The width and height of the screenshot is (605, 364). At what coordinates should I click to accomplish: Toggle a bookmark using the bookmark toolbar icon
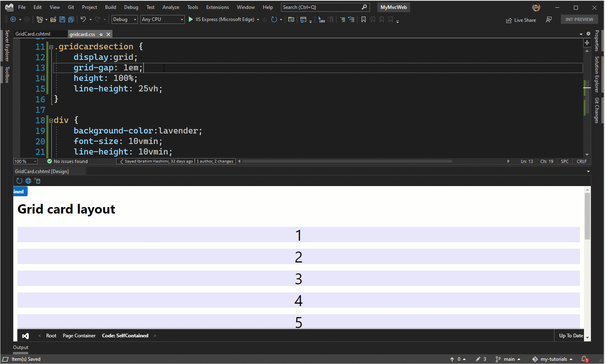363,19
